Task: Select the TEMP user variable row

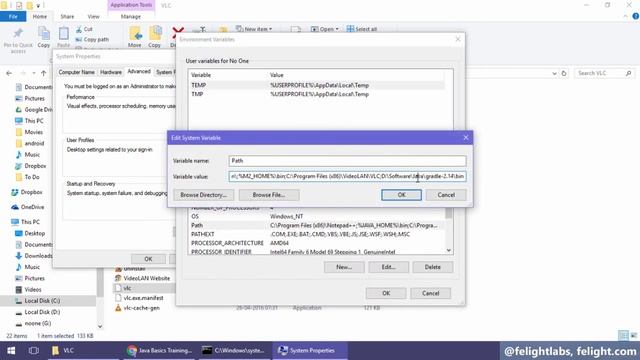Action: 317,85
